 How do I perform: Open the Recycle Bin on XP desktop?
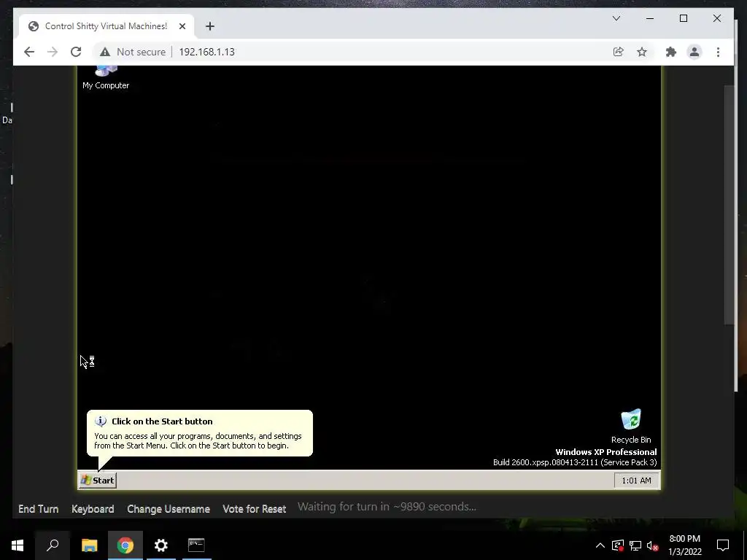pos(631,426)
